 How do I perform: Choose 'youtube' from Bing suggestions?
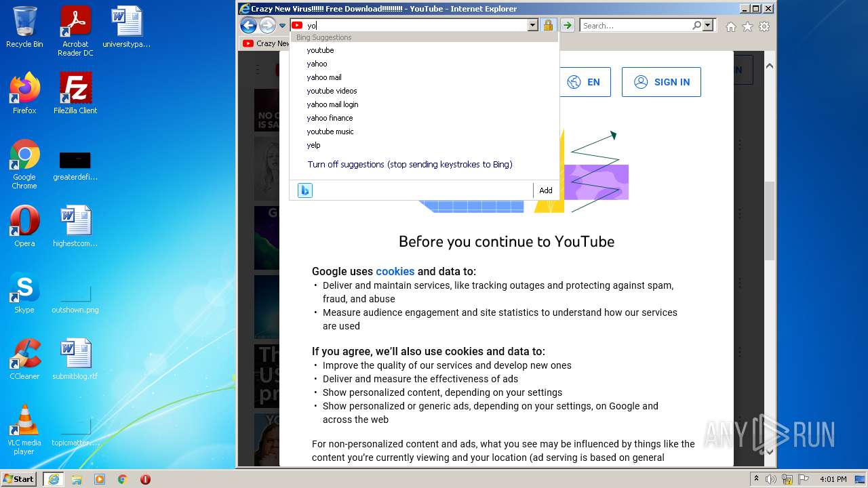424,50
